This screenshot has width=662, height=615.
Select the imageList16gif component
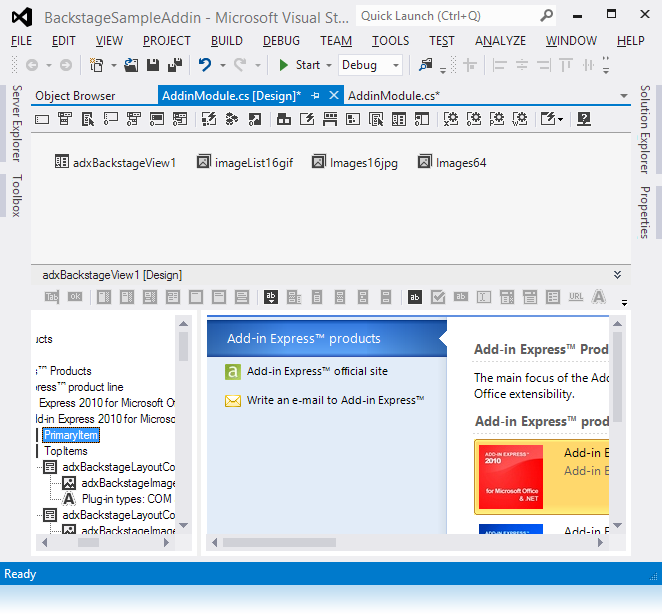(244, 162)
